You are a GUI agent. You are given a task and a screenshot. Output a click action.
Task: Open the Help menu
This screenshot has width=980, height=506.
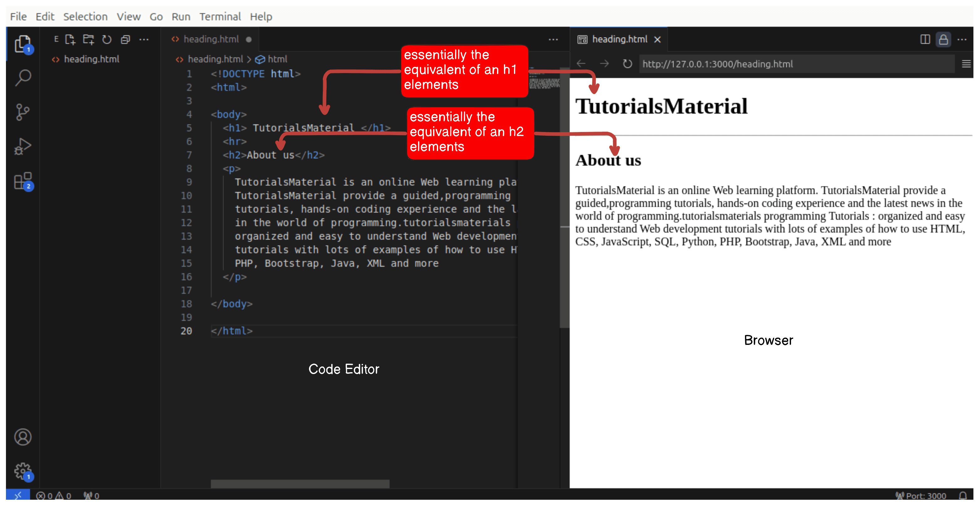tap(261, 17)
